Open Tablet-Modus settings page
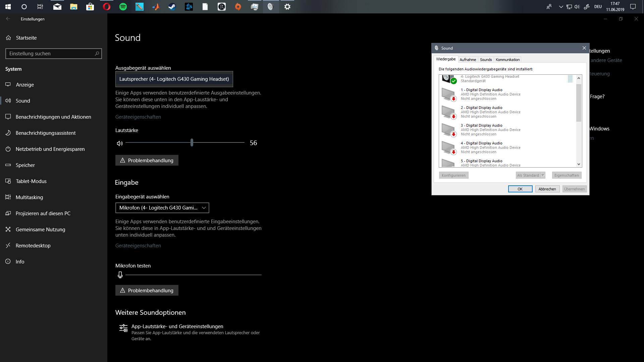Image resolution: width=644 pixels, height=362 pixels. pyautogui.click(x=54, y=181)
